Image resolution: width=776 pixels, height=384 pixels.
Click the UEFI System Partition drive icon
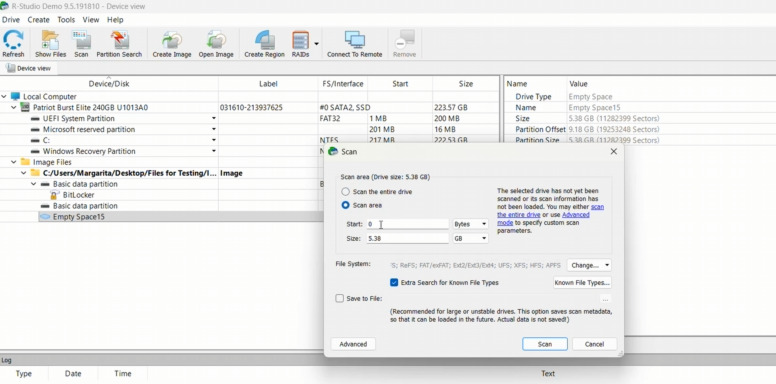point(35,118)
